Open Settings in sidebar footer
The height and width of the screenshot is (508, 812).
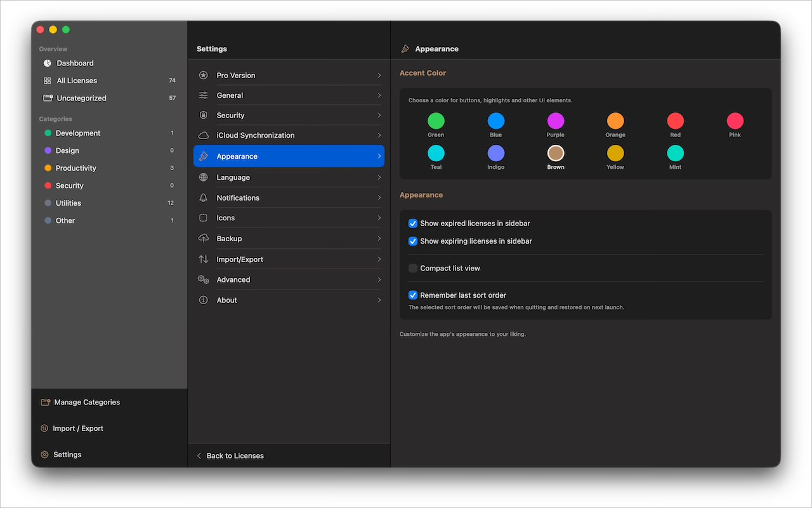pyautogui.click(x=62, y=455)
